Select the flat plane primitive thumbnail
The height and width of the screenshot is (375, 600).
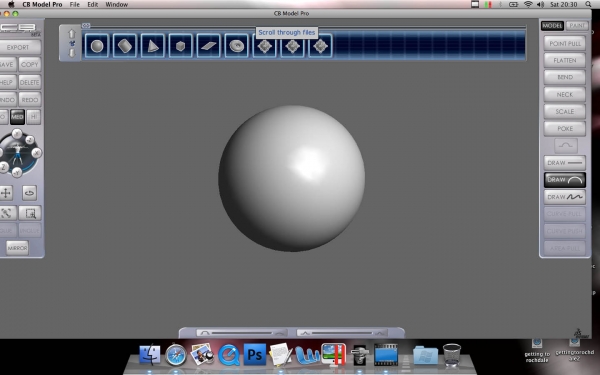[209, 46]
